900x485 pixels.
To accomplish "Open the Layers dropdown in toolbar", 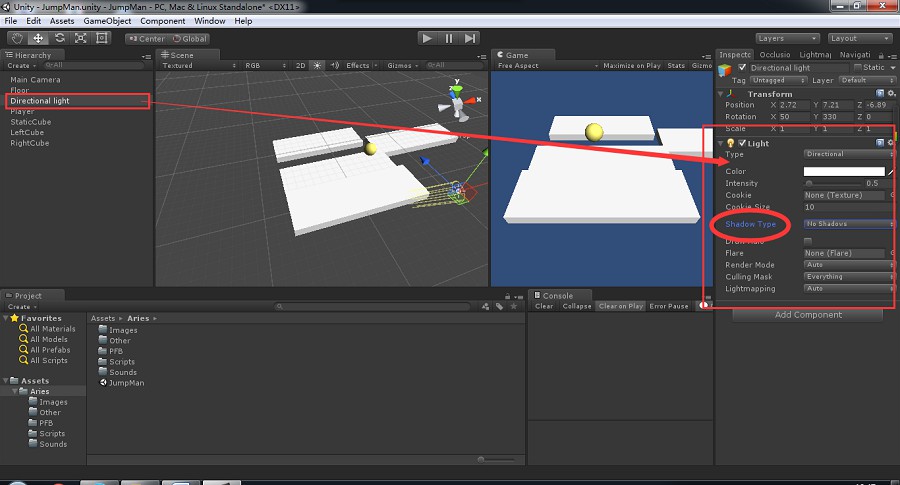I will [x=786, y=38].
